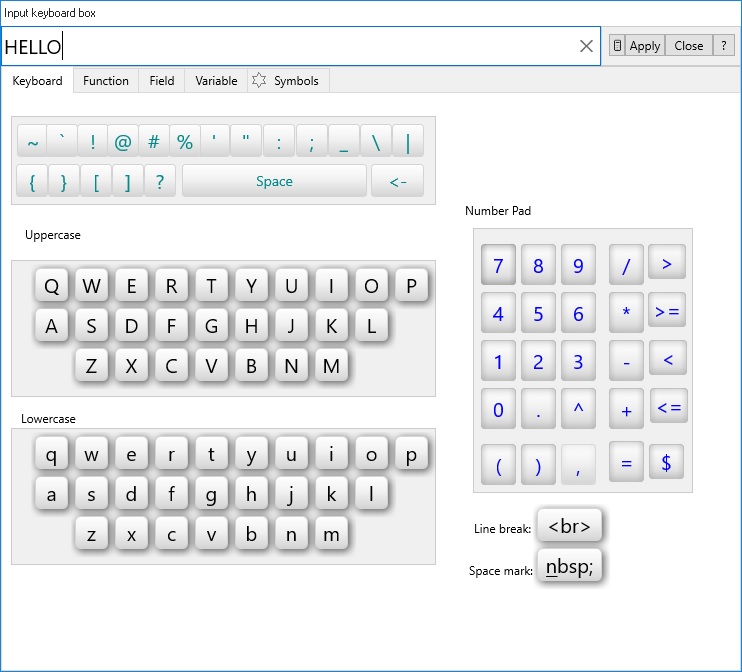Insert the less than < operator
This screenshot has width=742, height=672.
point(668,358)
